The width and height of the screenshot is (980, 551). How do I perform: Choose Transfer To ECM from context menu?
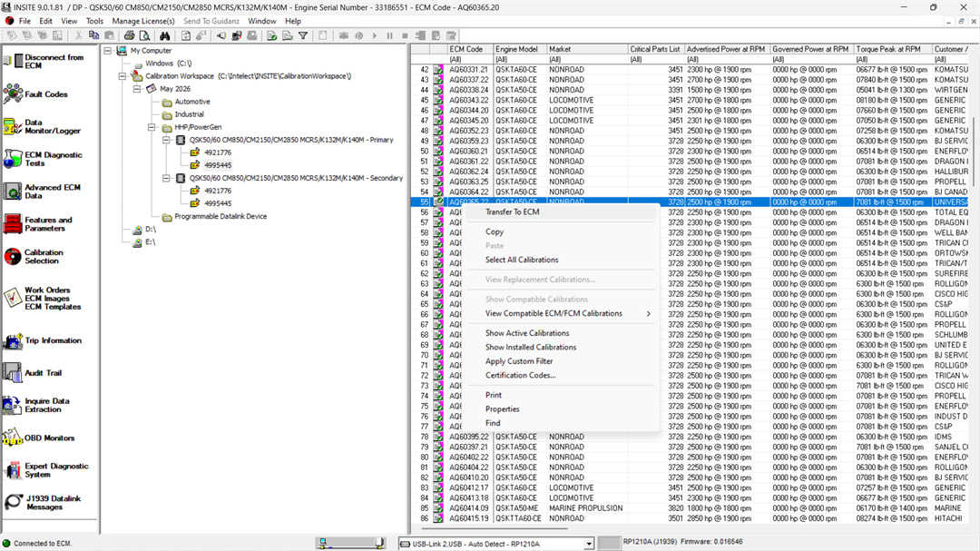pos(512,212)
